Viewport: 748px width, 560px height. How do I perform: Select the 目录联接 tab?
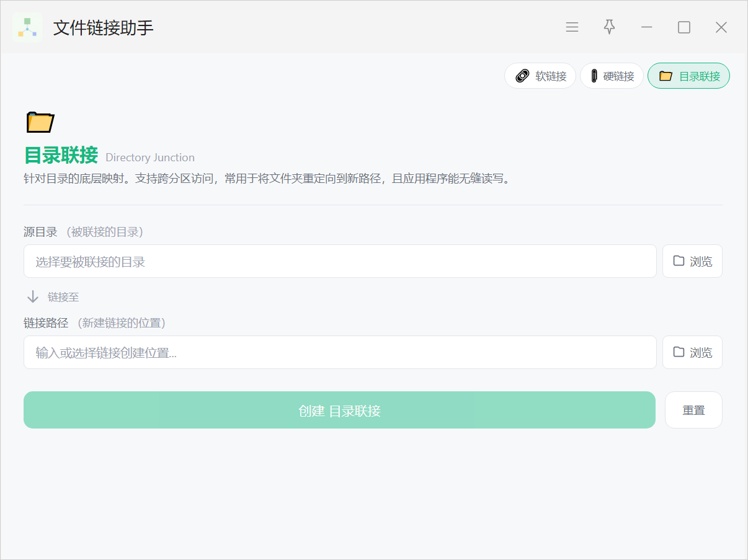pyautogui.click(x=688, y=76)
